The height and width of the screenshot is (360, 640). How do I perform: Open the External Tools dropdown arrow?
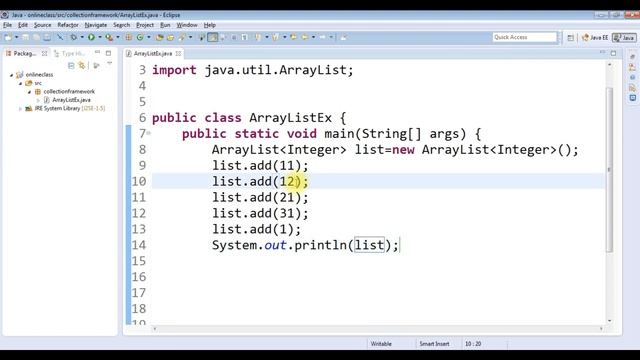118,37
